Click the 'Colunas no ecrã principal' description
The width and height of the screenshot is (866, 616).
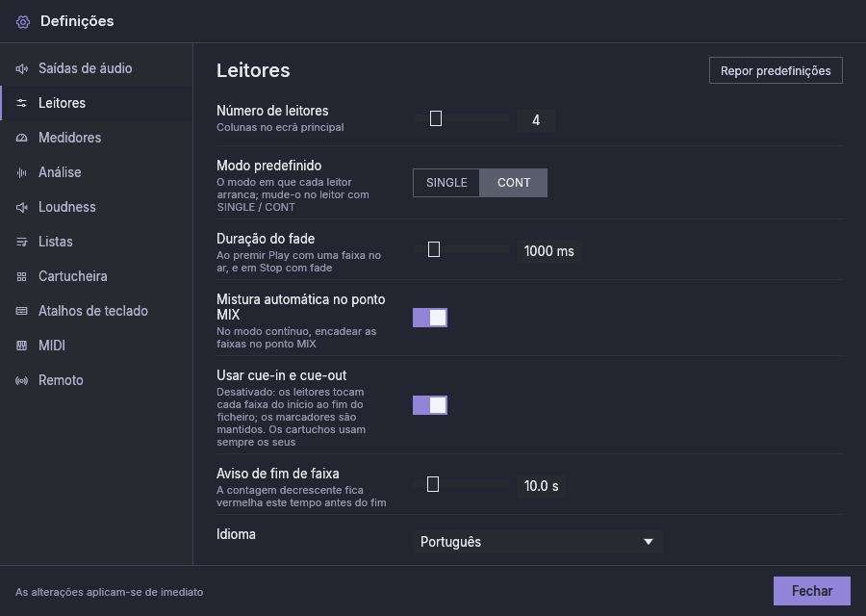(280, 128)
